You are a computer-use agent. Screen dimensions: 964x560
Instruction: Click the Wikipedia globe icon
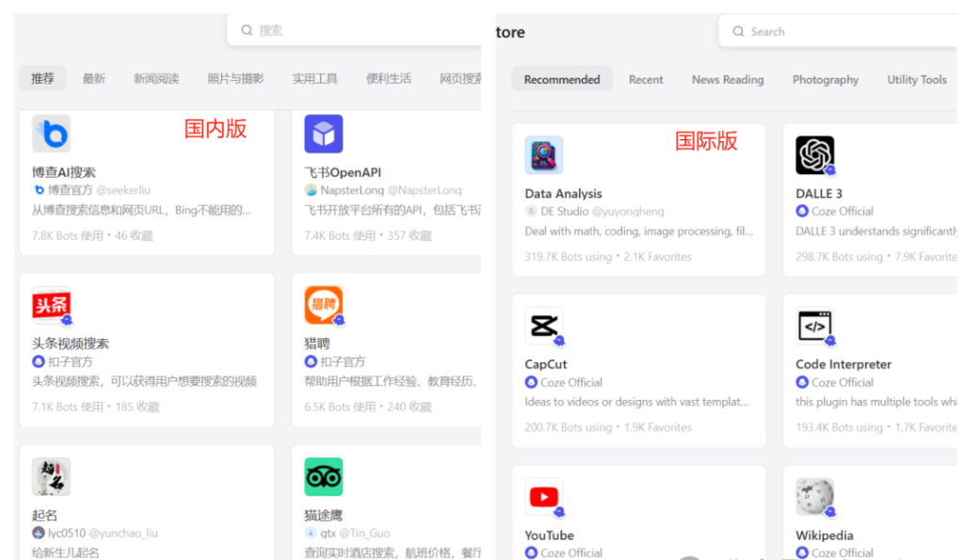pos(814,497)
